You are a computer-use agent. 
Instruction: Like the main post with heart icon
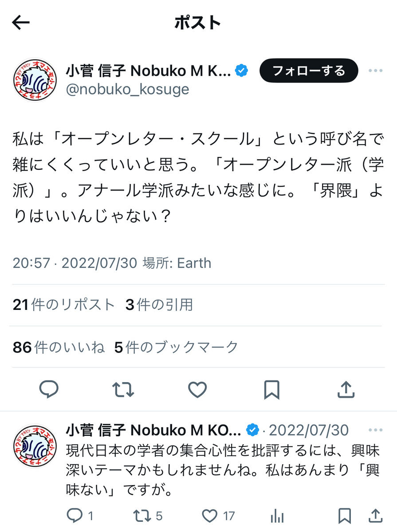[x=197, y=390]
